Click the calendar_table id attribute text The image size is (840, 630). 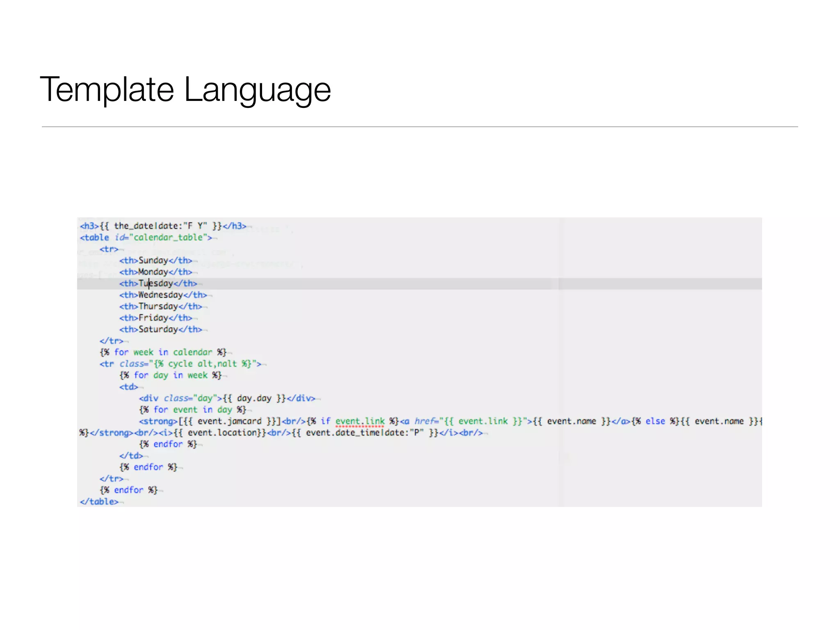pyautogui.click(x=168, y=237)
